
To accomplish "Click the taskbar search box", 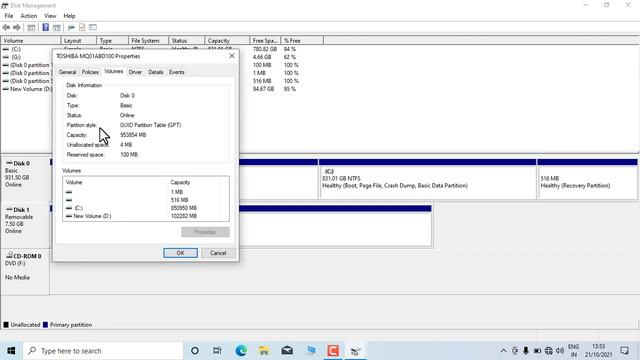I will (x=103, y=351).
